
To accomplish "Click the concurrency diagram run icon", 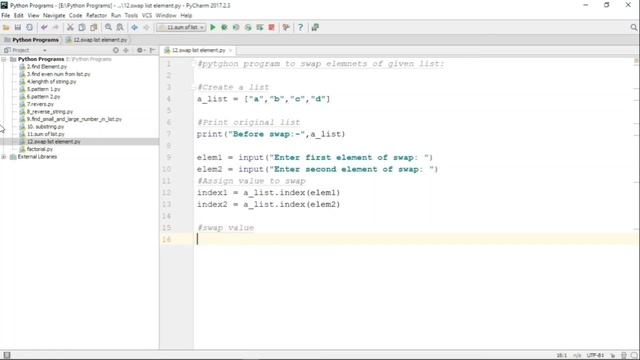I will tap(260, 27).
